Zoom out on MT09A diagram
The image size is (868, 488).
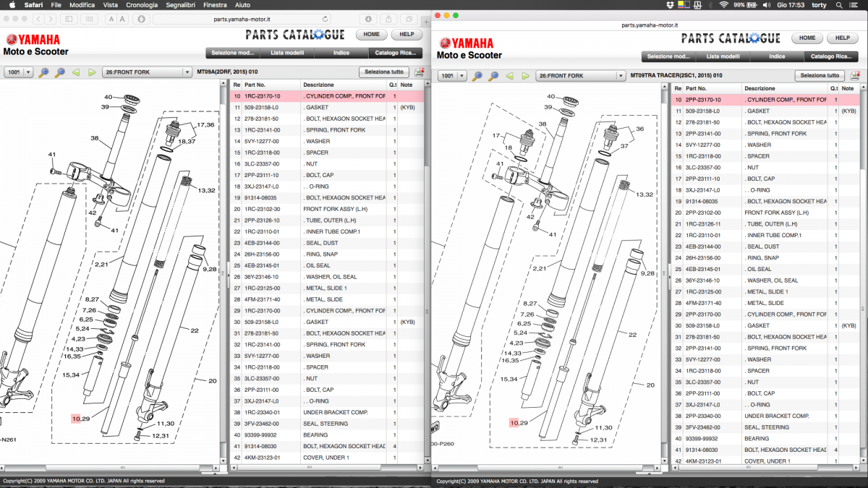click(60, 72)
